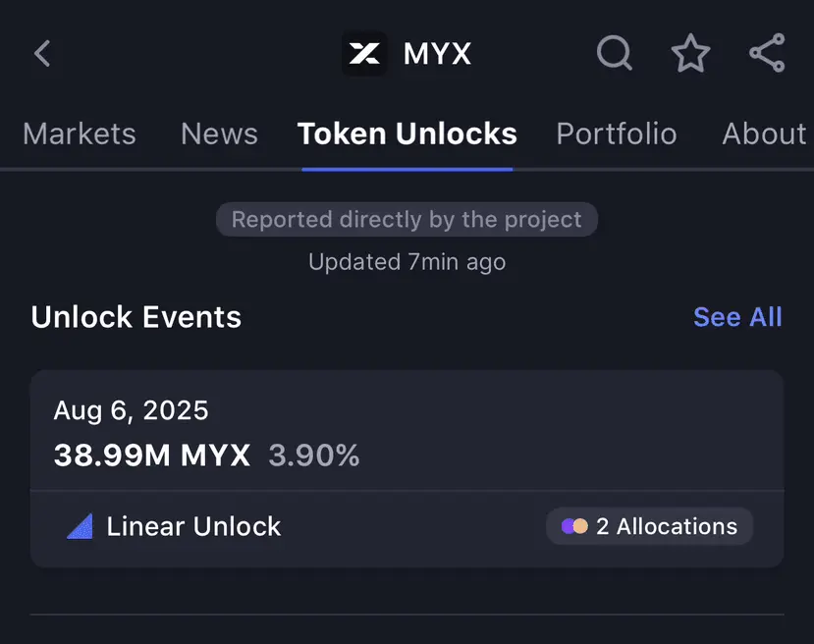Switch to the Markets tab
The image size is (814, 644).
[x=80, y=134]
